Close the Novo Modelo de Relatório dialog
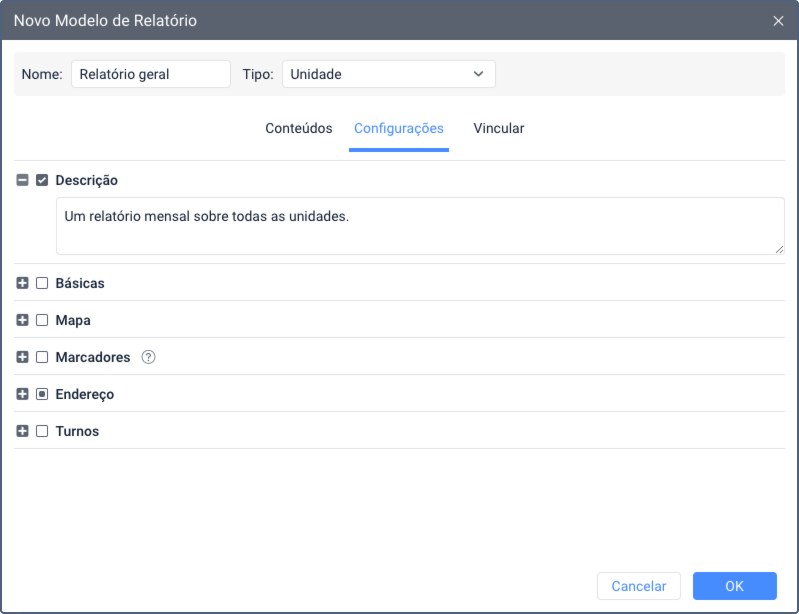The height and width of the screenshot is (614, 799). tap(778, 21)
